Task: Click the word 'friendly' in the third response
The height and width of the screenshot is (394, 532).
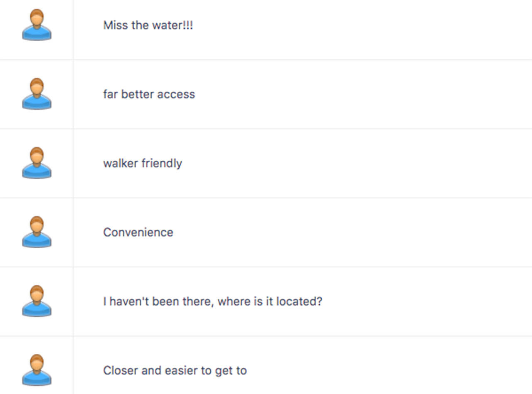Action: tap(162, 163)
